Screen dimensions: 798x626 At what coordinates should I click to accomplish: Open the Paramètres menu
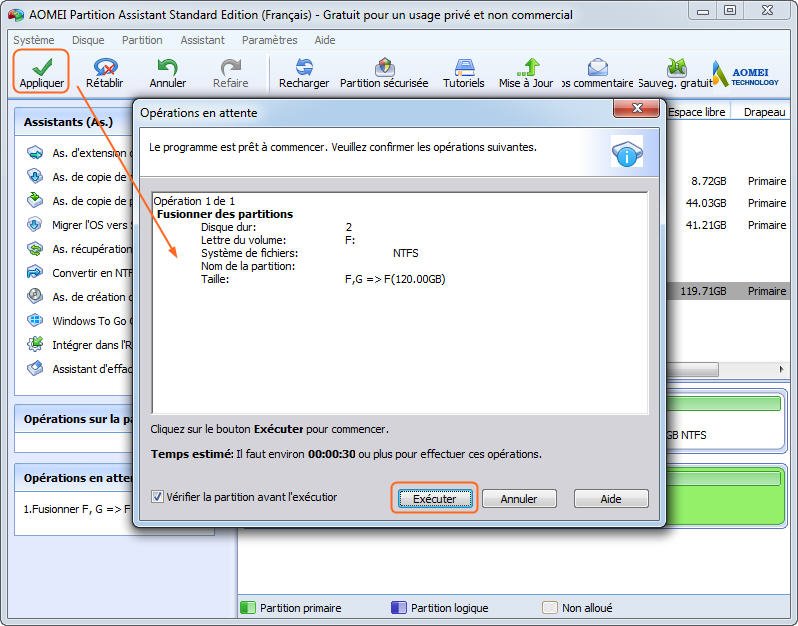[x=269, y=40]
